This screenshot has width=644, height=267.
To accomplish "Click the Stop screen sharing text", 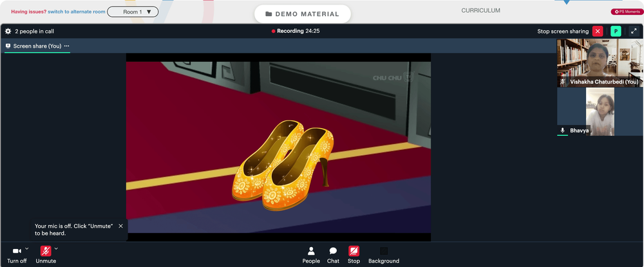I will point(563,31).
